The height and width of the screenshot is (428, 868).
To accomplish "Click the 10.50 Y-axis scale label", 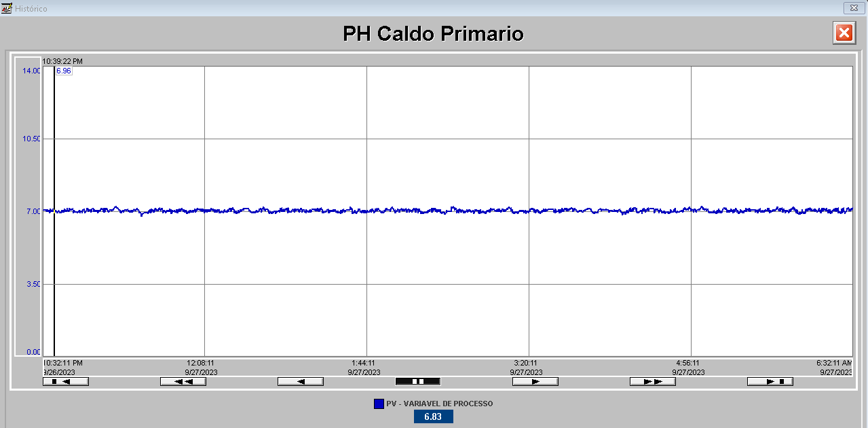I will pyautogui.click(x=32, y=139).
